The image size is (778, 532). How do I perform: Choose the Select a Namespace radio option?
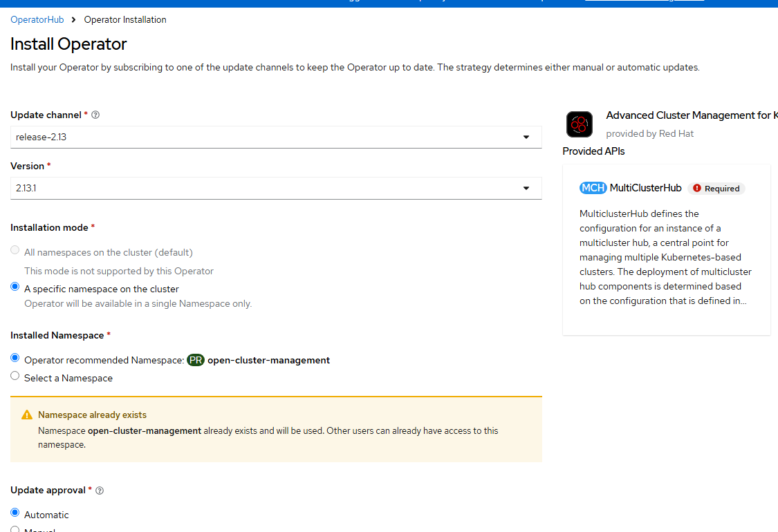coord(15,376)
